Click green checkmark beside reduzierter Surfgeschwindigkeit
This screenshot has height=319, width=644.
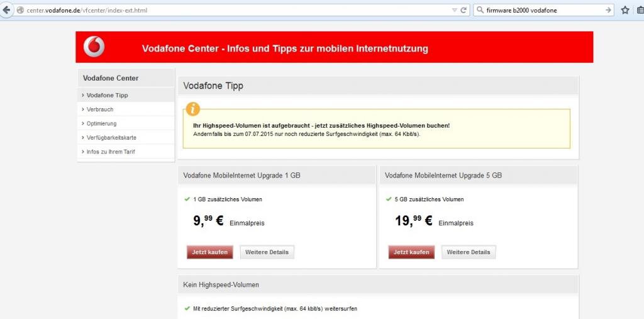(x=187, y=308)
